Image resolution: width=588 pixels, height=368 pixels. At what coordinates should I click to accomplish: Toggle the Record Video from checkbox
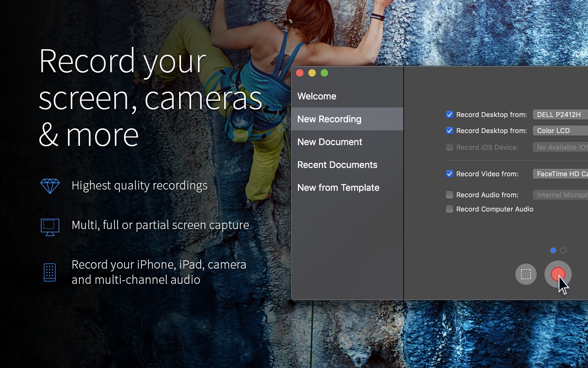[x=450, y=174]
